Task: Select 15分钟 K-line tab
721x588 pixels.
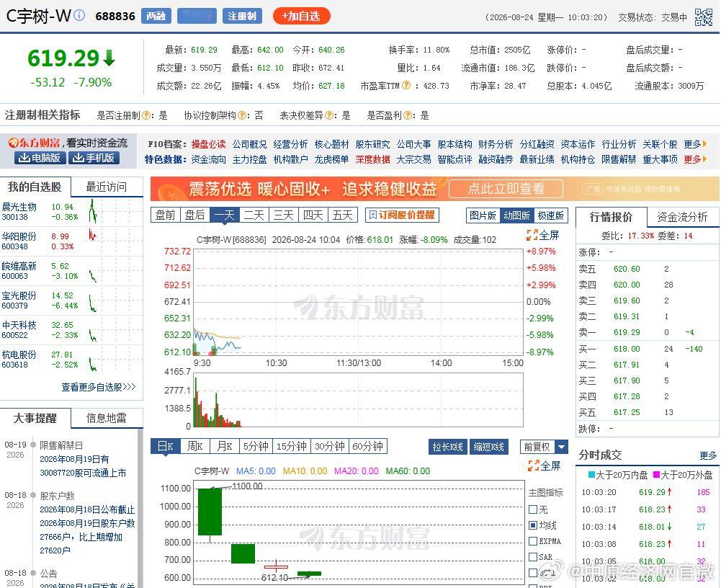Action: coord(292,446)
